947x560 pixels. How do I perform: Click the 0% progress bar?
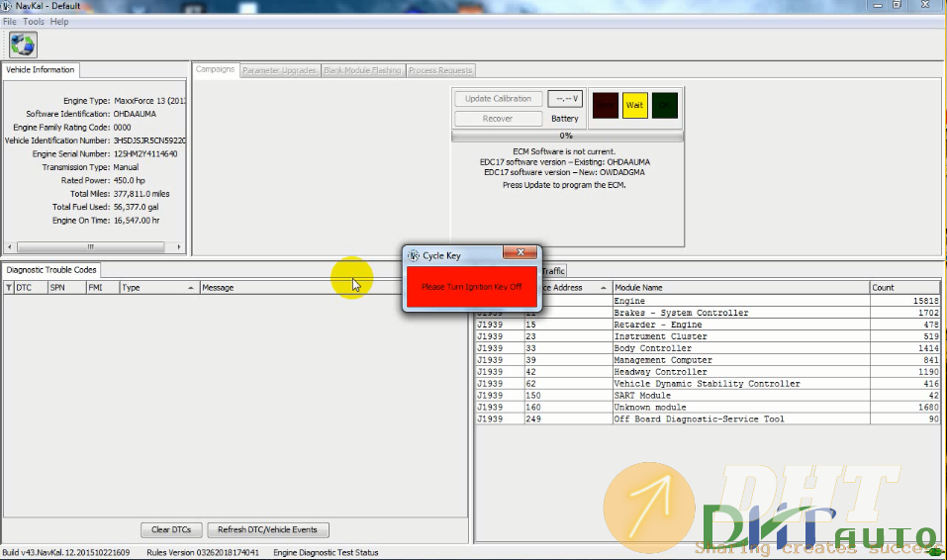pos(567,136)
